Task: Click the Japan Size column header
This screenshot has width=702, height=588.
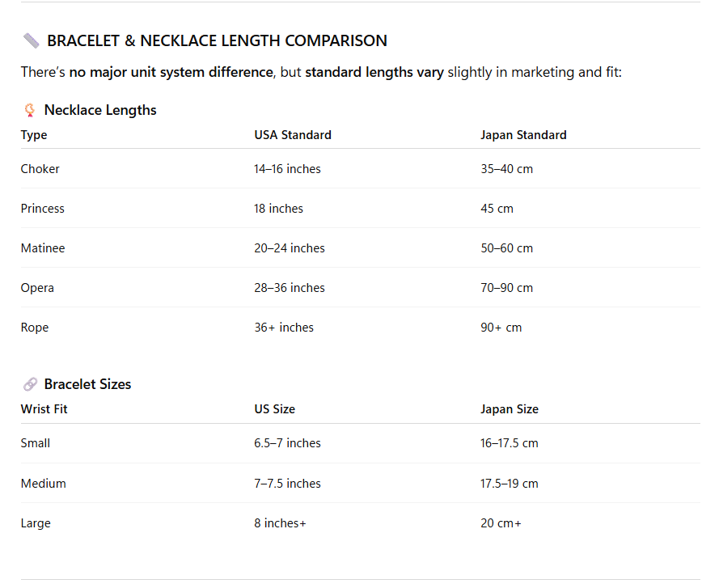Action: click(x=510, y=409)
